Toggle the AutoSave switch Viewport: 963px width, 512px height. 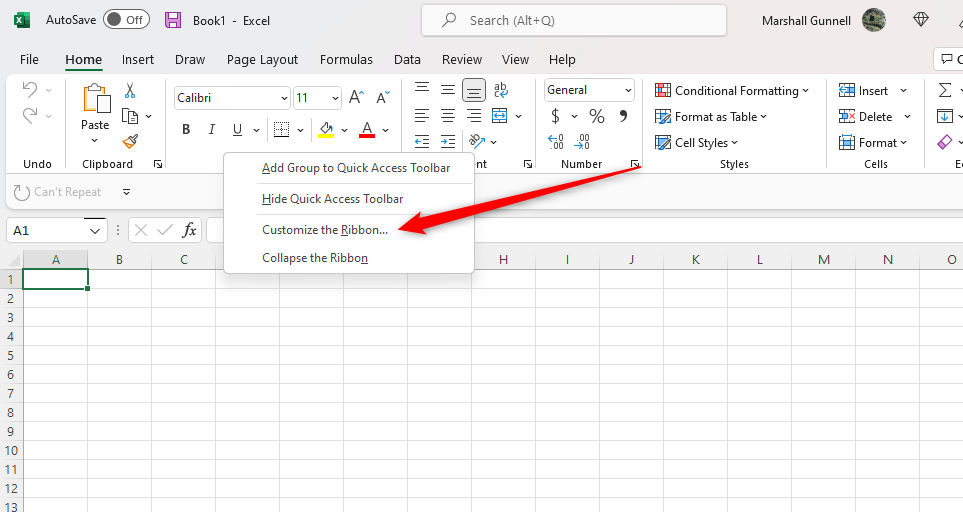(126, 20)
